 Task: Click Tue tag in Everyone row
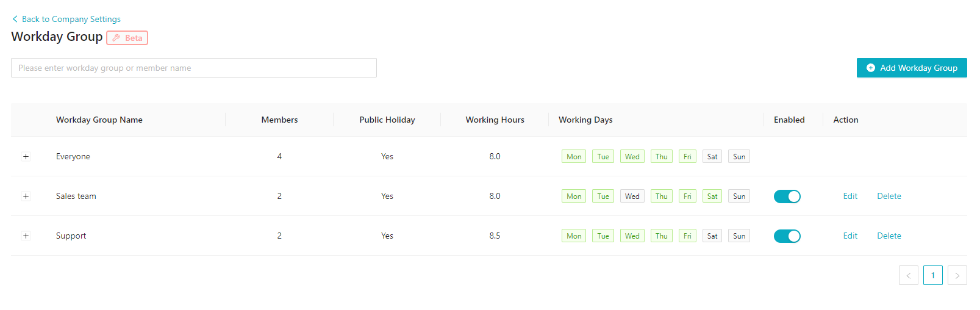pos(603,156)
